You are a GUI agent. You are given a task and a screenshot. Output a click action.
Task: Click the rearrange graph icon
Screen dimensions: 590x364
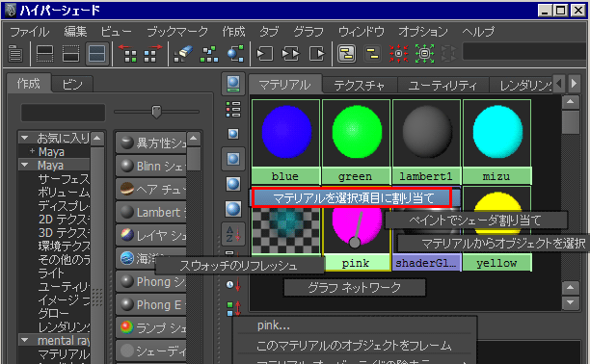click(x=209, y=54)
